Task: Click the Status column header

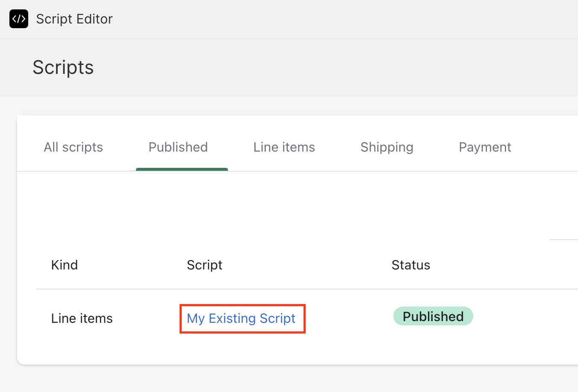Action: point(410,265)
